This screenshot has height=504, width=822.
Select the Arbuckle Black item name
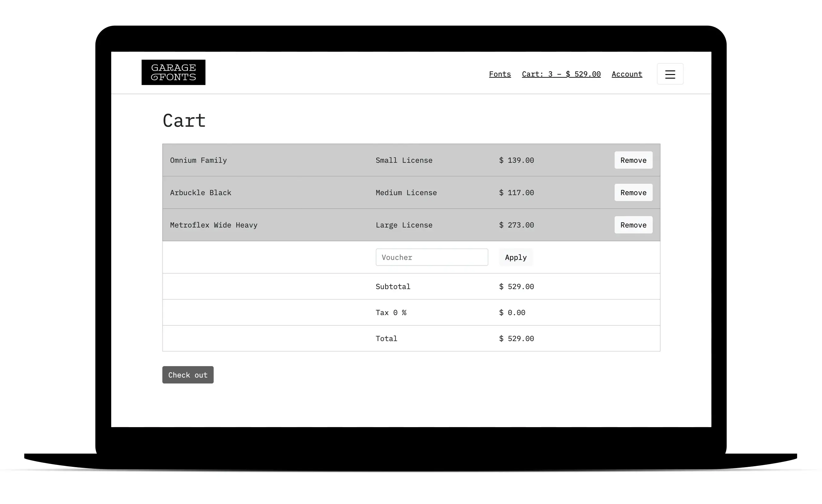click(x=200, y=192)
